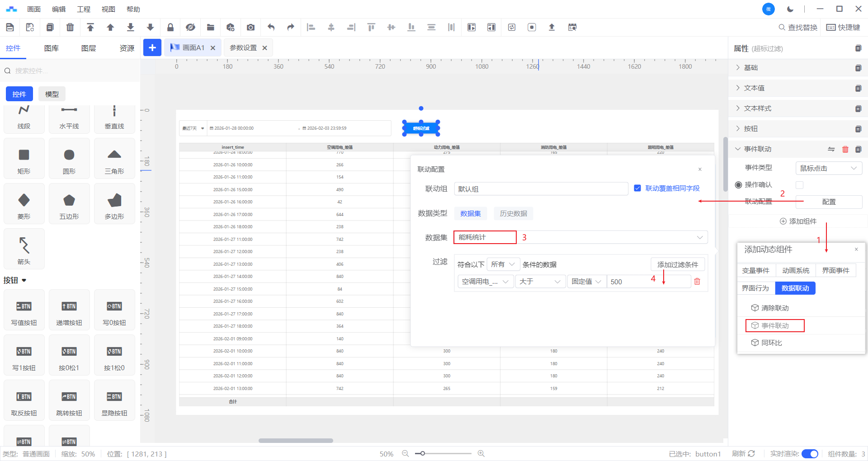The width and height of the screenshot is (868, 461).
Task: Click the camera screenshot icon
Action: click(250, 28)
